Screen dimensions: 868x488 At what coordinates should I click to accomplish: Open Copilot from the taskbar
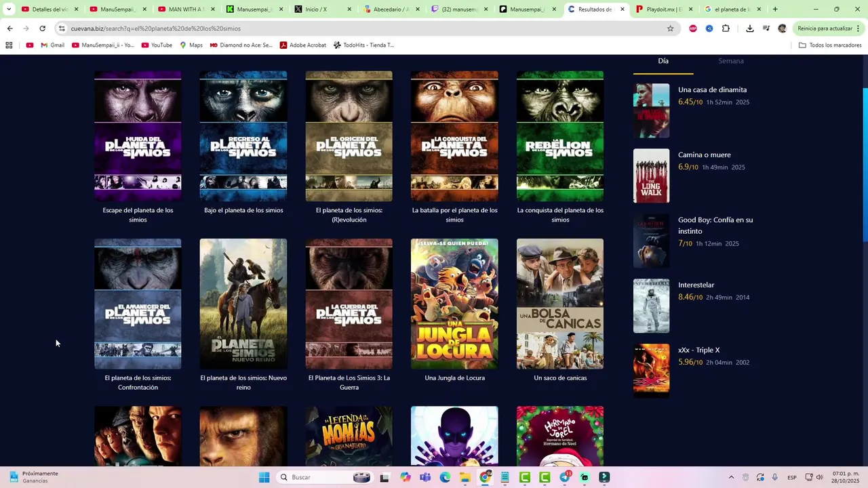(x=406, y=477)
